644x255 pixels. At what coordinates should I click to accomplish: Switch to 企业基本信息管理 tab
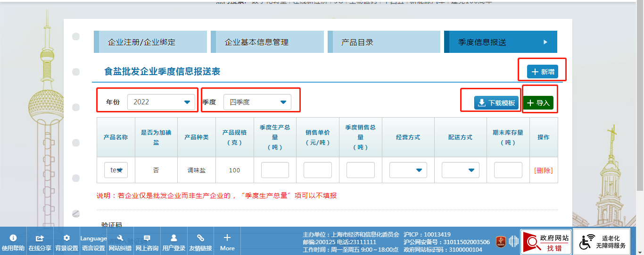tap(267, 42)
